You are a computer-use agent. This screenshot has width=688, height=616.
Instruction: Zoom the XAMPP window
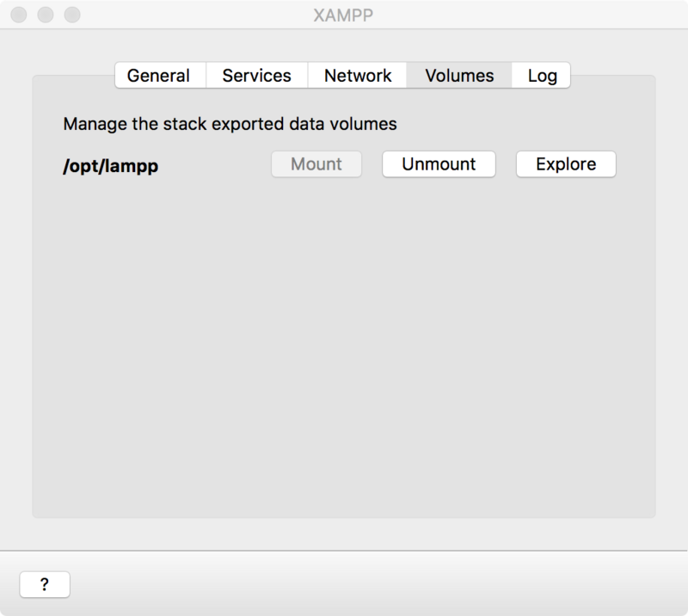click(x=72, y=15)
